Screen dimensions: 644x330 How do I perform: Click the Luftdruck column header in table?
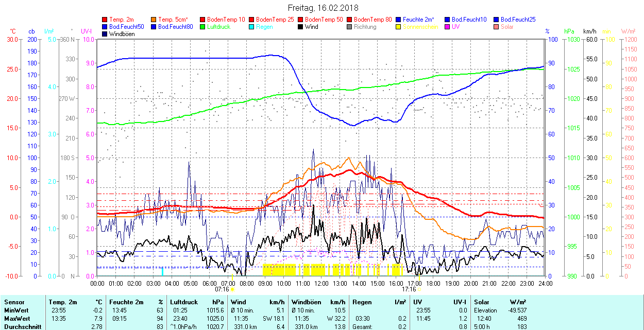(x=184, y=302)
